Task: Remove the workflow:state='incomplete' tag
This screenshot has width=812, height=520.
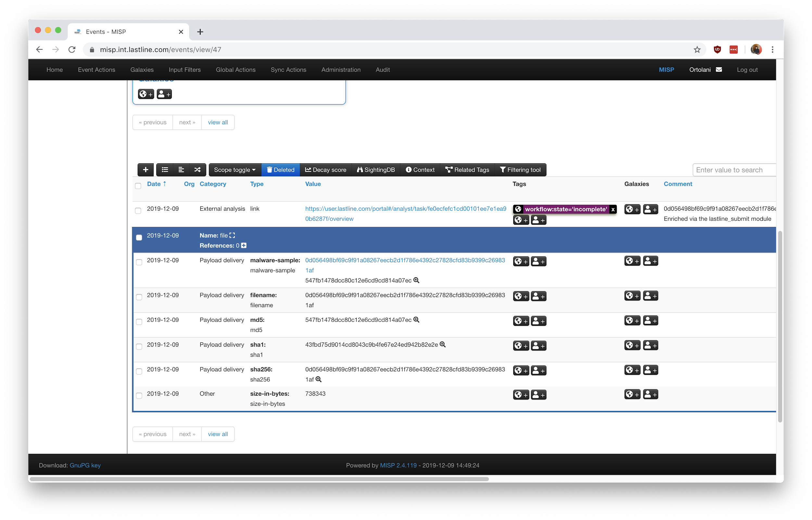Action: point(613,209)
